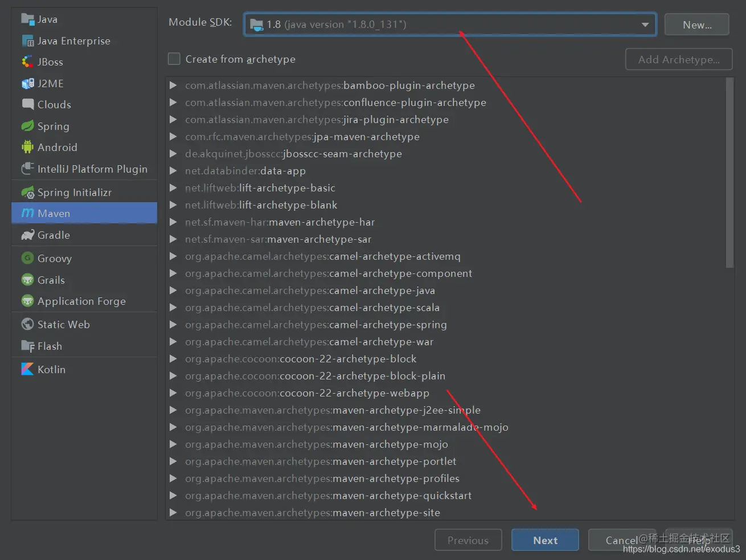The width and height of the screenshot is (746, 560).
Task: Click the Add Archetype... button
Action: [679, 59]
